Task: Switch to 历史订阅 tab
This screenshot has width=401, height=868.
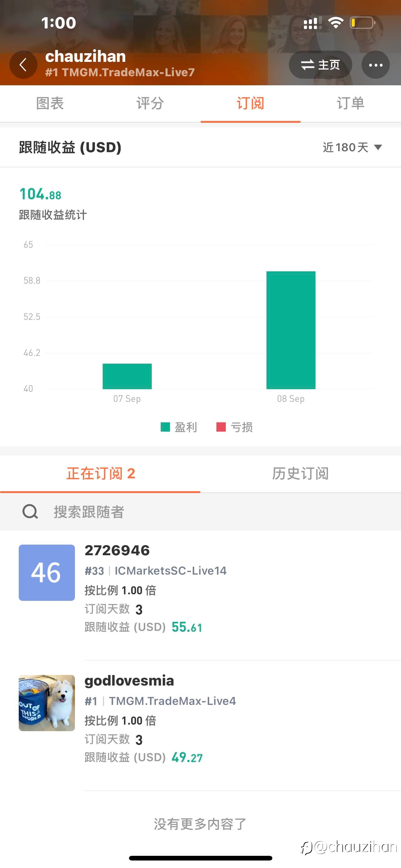Action: click(x=301, y=473)
